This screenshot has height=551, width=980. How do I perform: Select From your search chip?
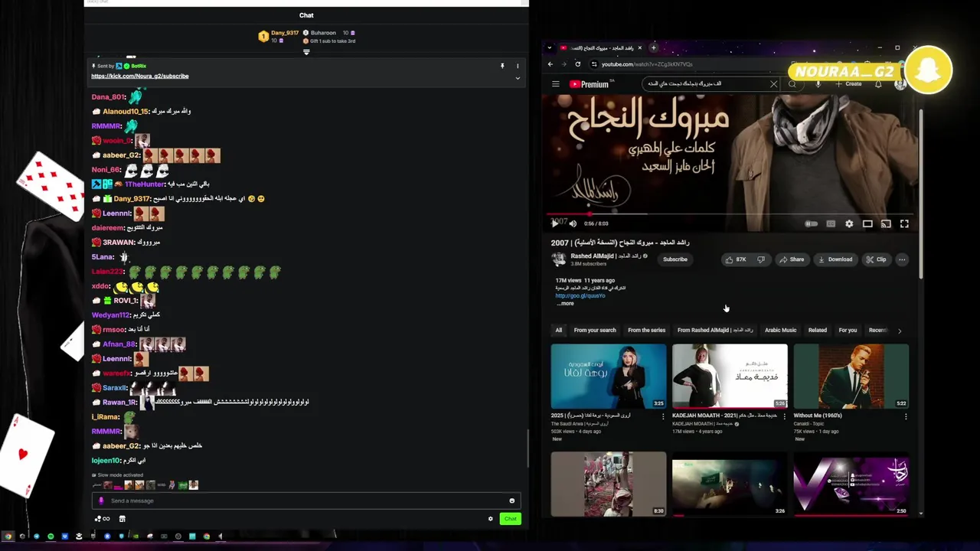tap(595, 330)
